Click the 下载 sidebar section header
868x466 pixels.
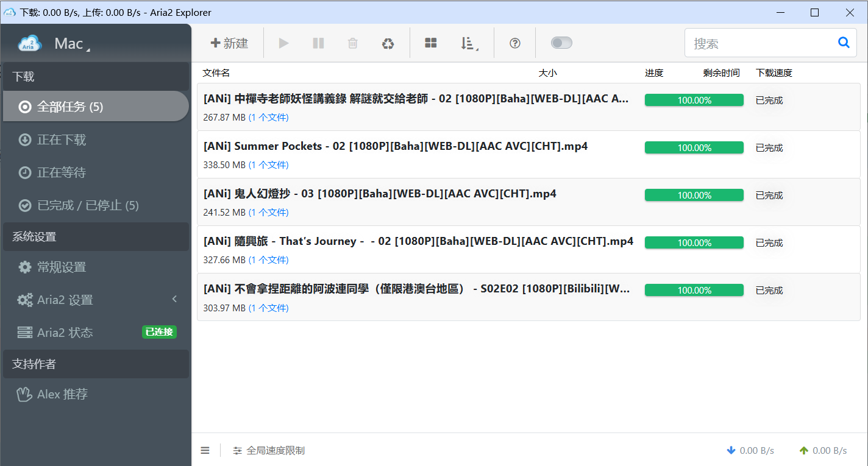click(x=96, y=77)
